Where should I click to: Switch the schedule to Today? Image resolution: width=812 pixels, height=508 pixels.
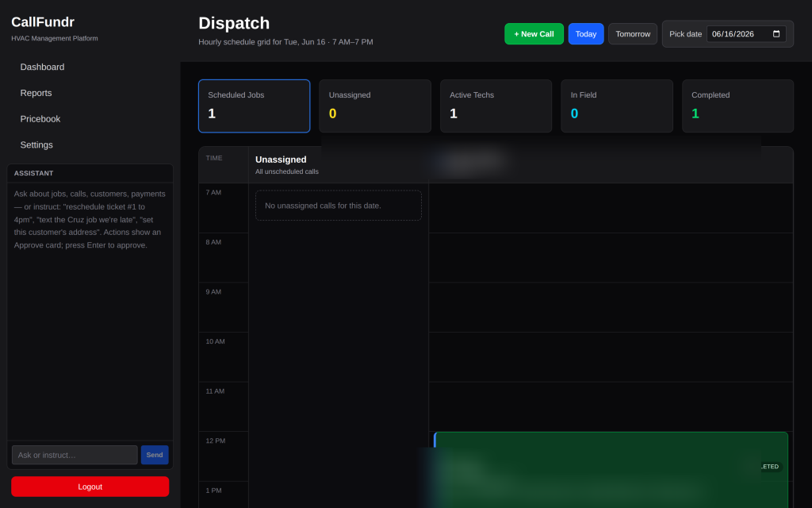[x=586, y=33]
